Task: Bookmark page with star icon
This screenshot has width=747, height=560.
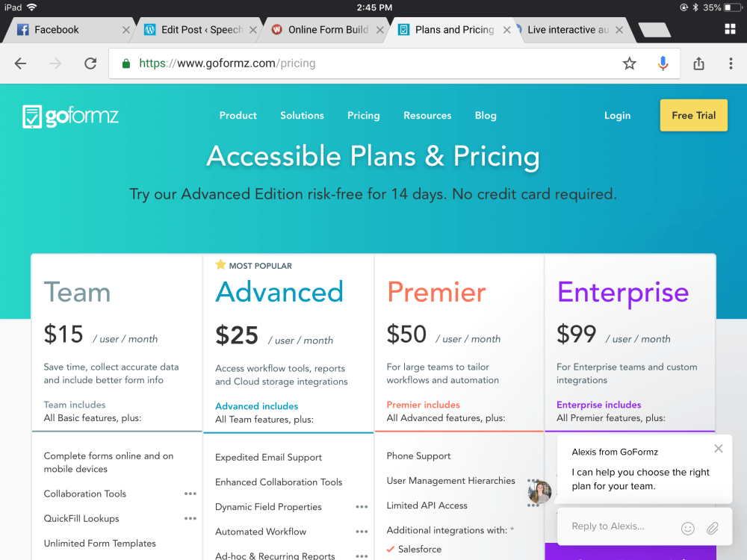Action: 630,63
